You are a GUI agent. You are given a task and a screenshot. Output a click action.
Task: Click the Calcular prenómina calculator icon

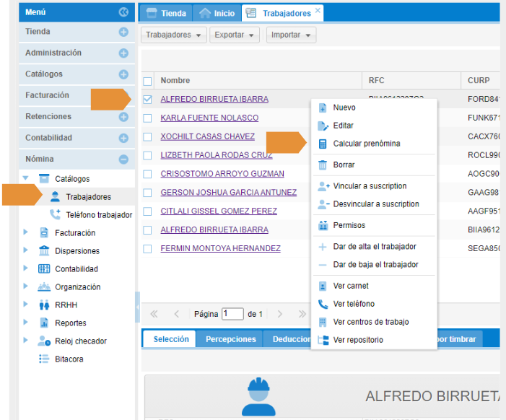click(x=323, y=144)
